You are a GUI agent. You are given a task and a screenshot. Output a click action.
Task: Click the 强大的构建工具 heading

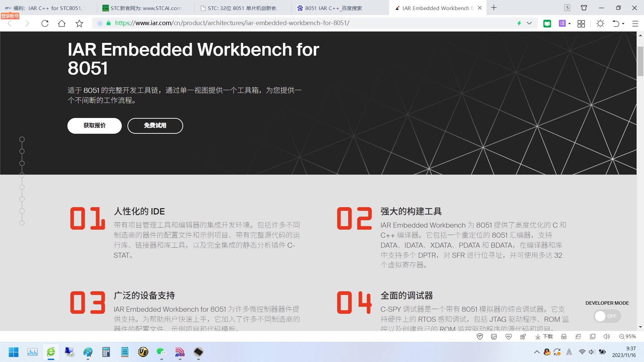point(411,212)
